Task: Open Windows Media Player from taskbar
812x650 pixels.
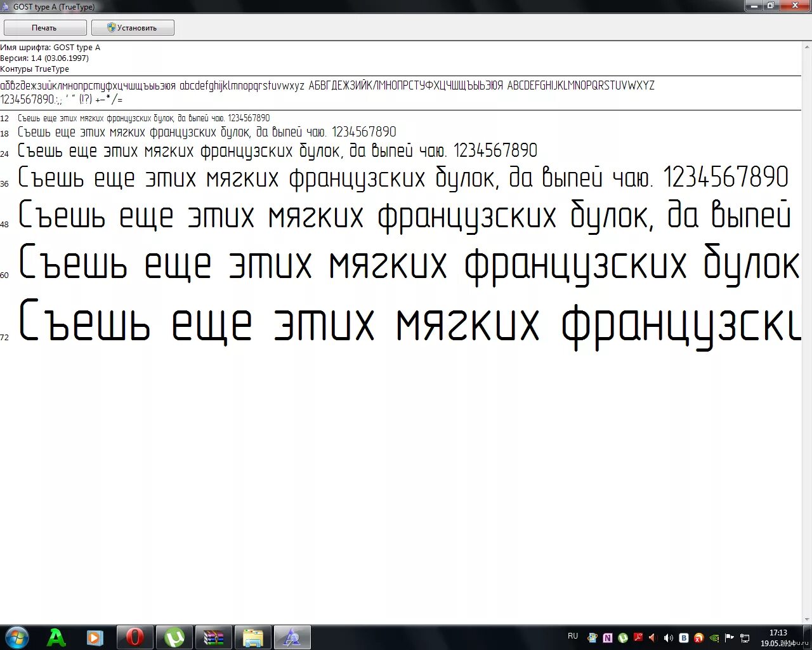Action: (95, 637)
